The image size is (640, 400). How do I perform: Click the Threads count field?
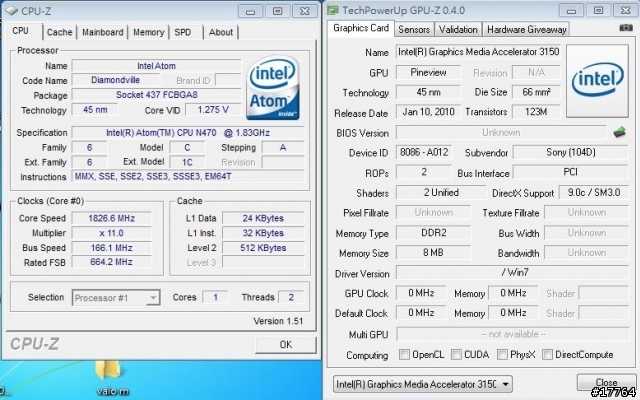[x=291, y=297]
